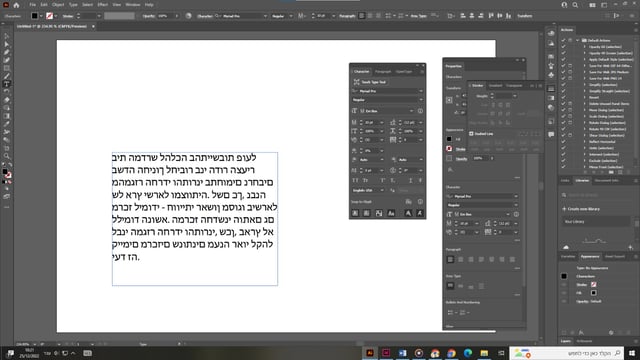Click the Superscript icon in Character panel
The image size is (640, 360).
[382, 180]
